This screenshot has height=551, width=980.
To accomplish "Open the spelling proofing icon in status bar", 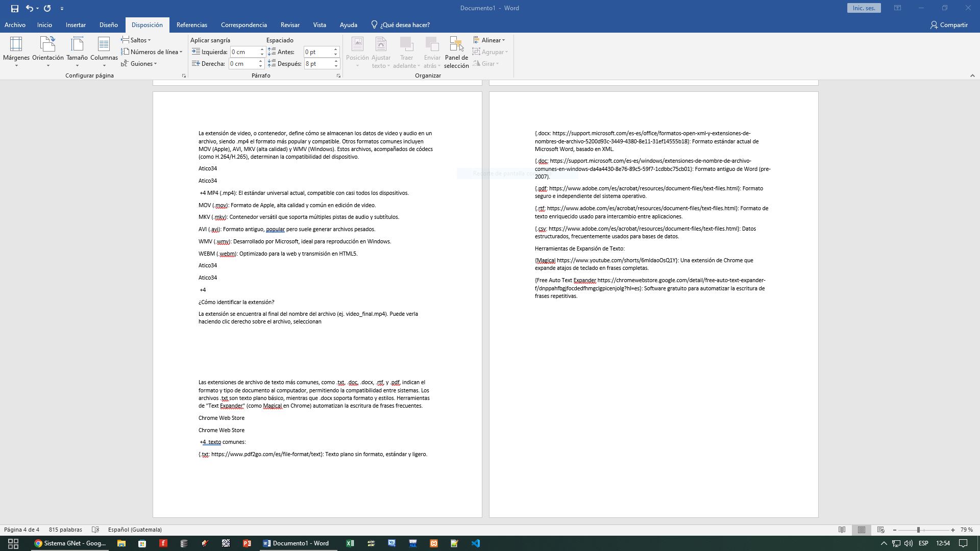I will coord(95,530).
